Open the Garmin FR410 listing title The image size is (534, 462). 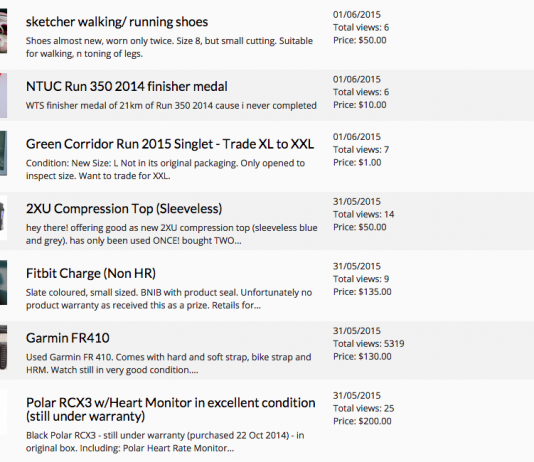pyautogui.click(x=68, y=338)
